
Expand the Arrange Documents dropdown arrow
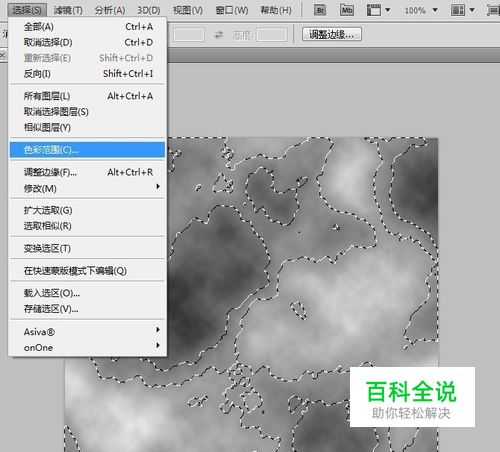[472, 10]
